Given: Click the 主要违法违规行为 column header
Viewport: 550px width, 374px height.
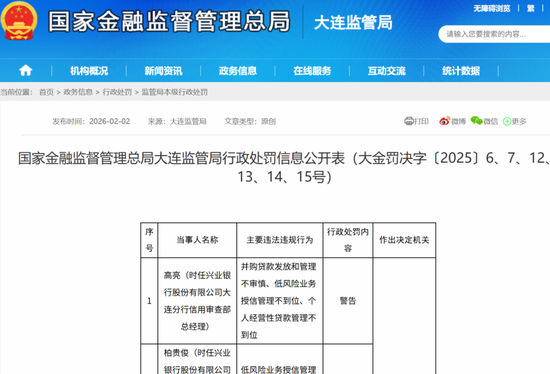Looking at the screenshot, I should [x=280, y=240].
